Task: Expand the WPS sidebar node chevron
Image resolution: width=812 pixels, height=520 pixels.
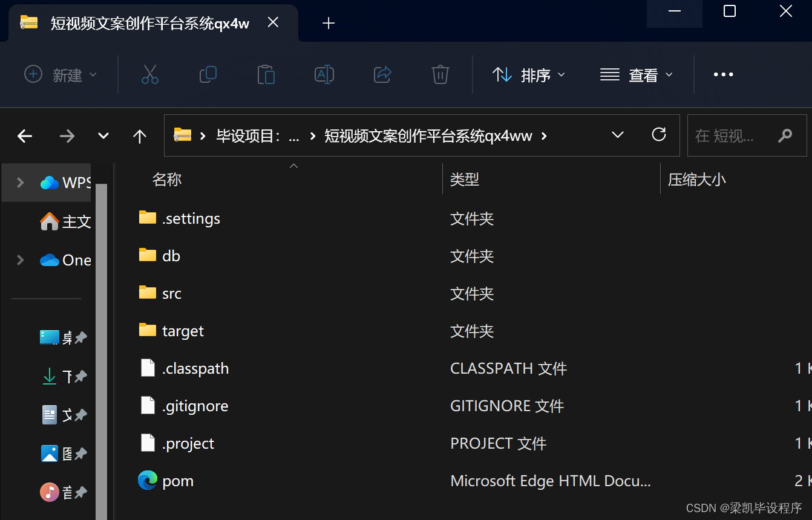Action: (20, 183)
